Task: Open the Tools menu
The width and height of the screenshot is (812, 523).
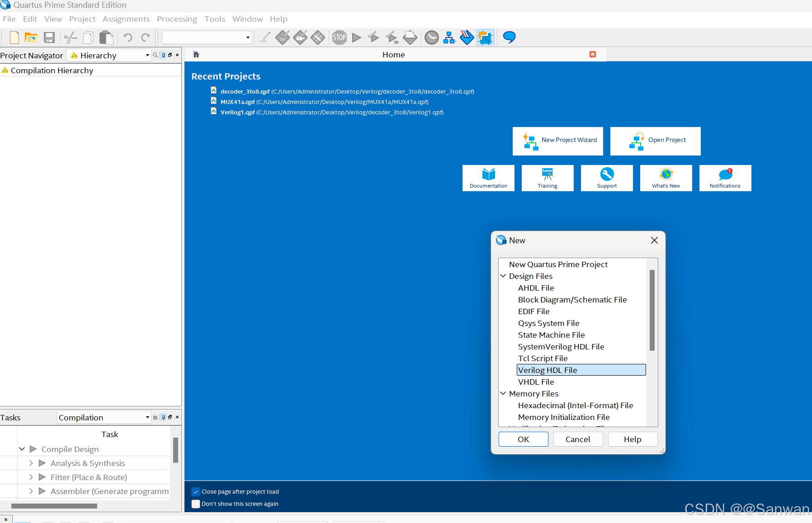Action: (215, 19)
